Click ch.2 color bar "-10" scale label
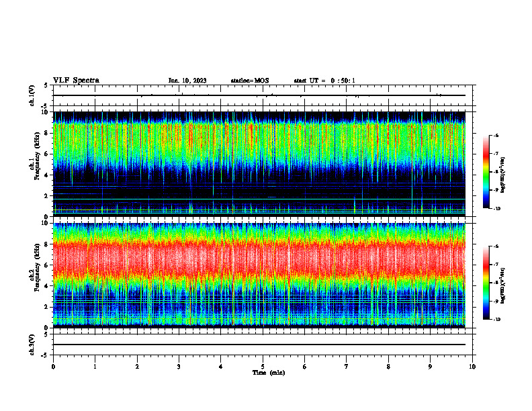Screen dimensions: 532x411 (496, 319)
